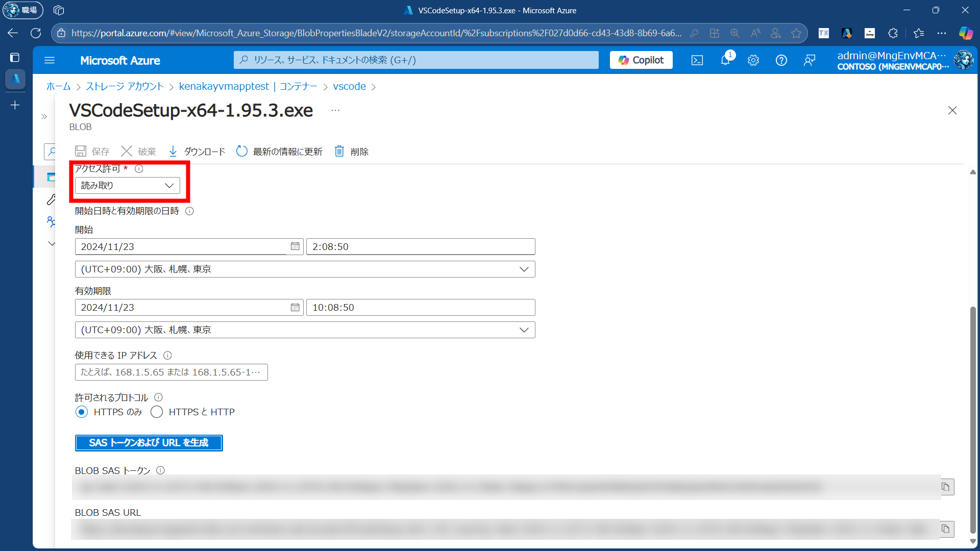Open the expiry date calendar picker

[295, 307]
